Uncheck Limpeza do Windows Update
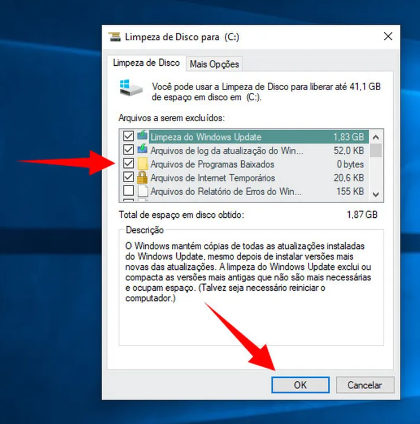 [x=128, y=136]
